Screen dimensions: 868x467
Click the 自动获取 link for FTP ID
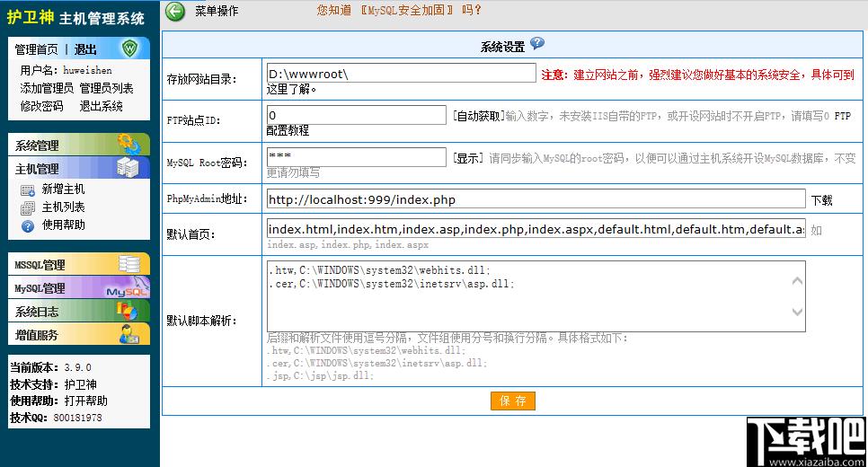pyautogui.click(x=478, y=116)
